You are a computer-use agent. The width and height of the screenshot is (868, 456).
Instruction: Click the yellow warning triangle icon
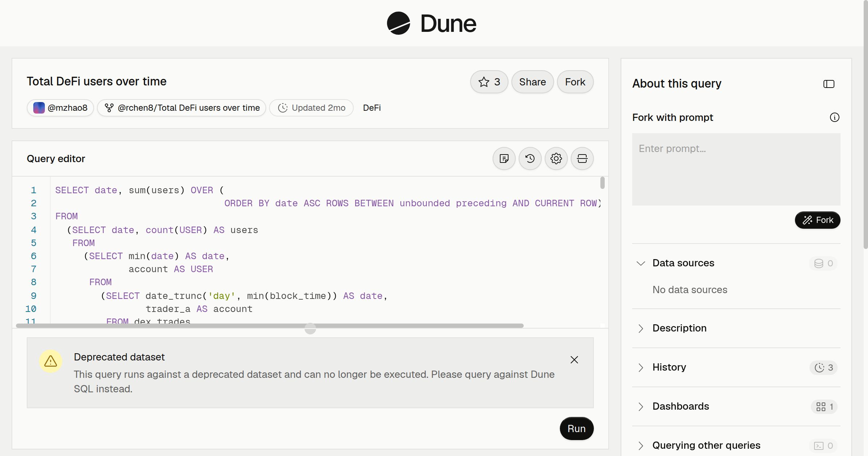(x=51, y=361)
